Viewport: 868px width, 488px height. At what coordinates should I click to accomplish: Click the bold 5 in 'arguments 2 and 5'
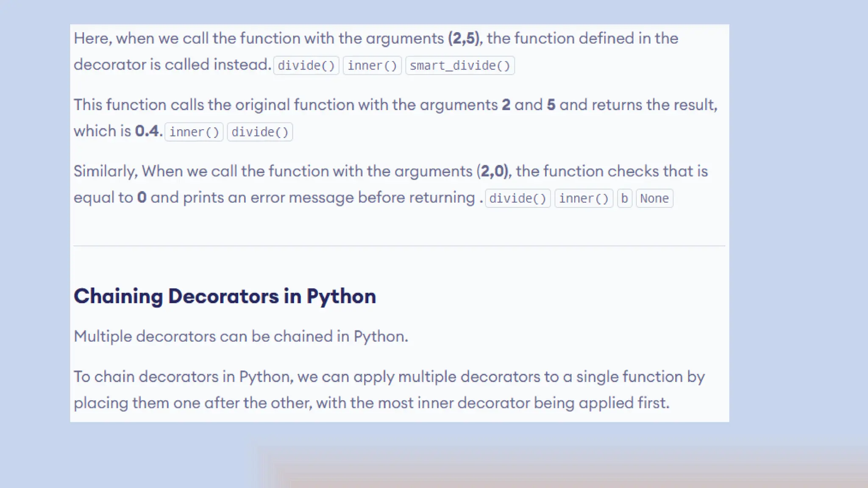point(551,105)
